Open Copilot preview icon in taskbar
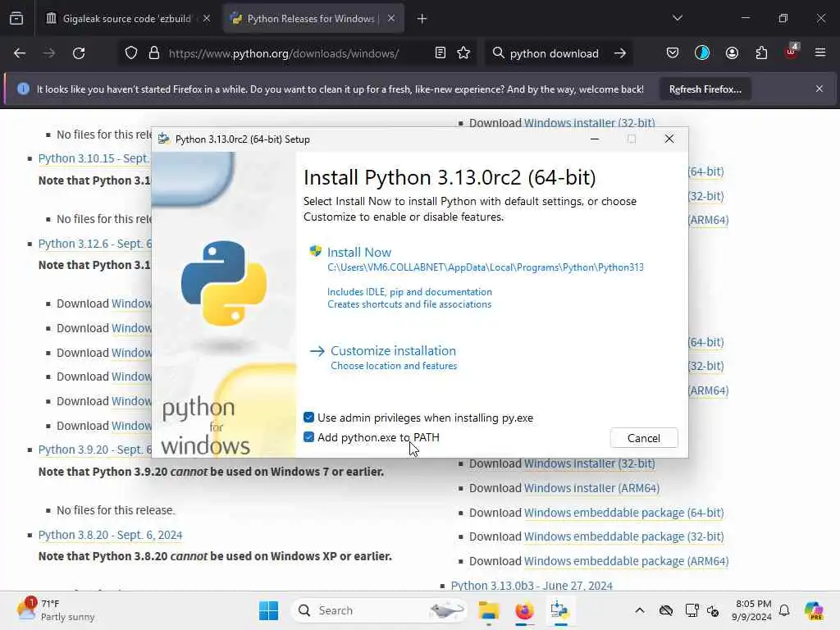Viewport: 840px width, 630px height. pos(814,610)
